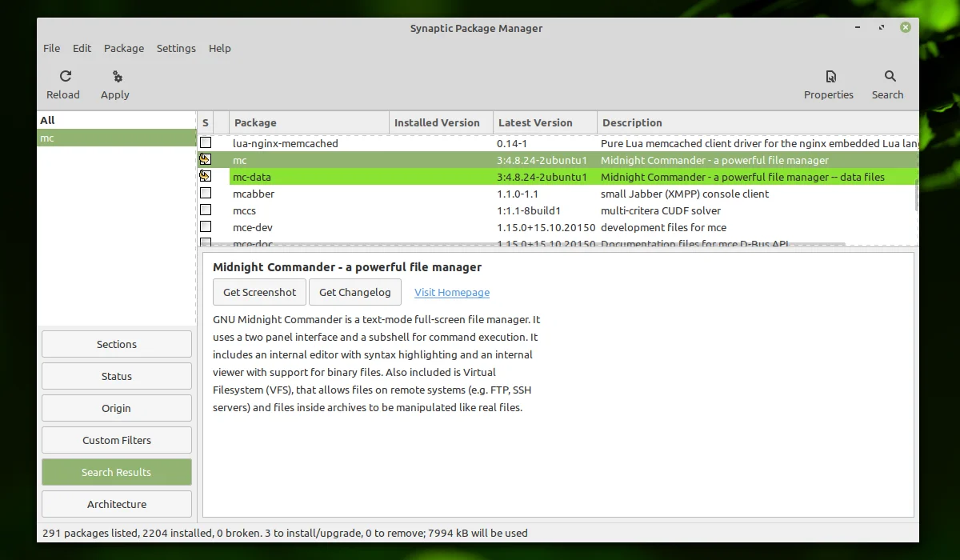Select the mcabber package name
Screen dimensions: 960x560
tap(254, 194)
